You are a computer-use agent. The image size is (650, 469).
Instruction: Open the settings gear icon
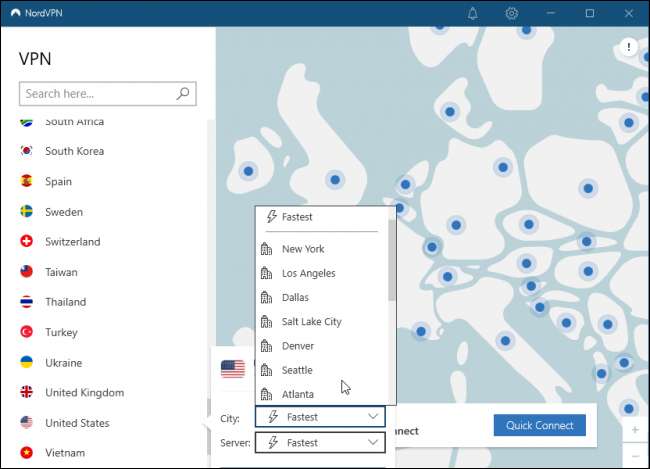coord(511,13)
